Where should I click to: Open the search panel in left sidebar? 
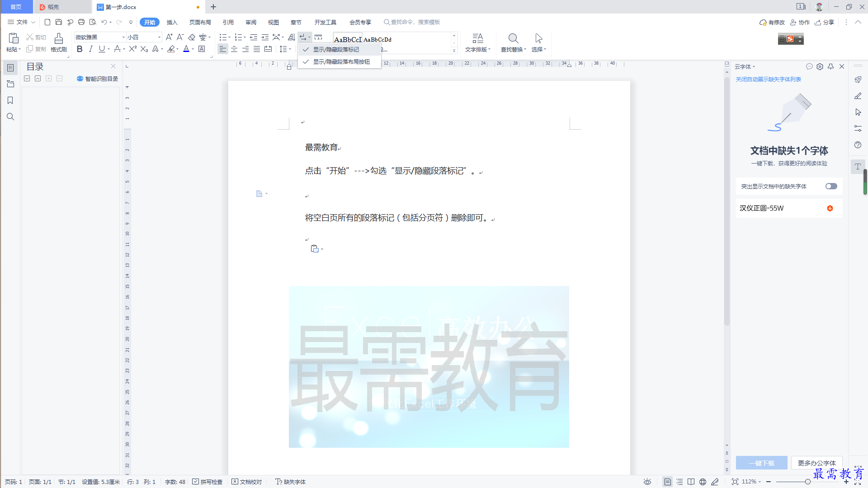(10, 117)
